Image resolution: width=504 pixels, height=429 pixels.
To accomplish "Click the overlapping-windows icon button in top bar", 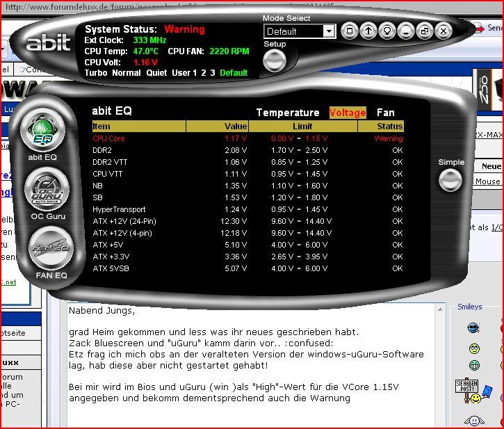I will click(425, 31).
